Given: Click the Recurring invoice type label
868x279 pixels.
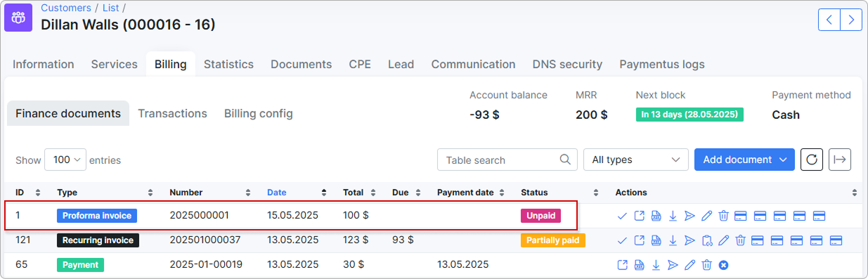Looking at the screenshot, I should click(98, 240).
